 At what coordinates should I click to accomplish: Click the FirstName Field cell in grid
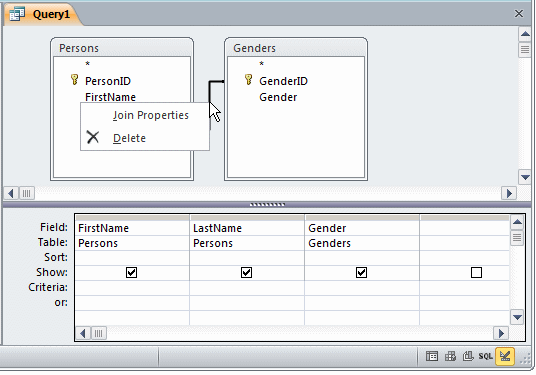click(x=132, y=228)
